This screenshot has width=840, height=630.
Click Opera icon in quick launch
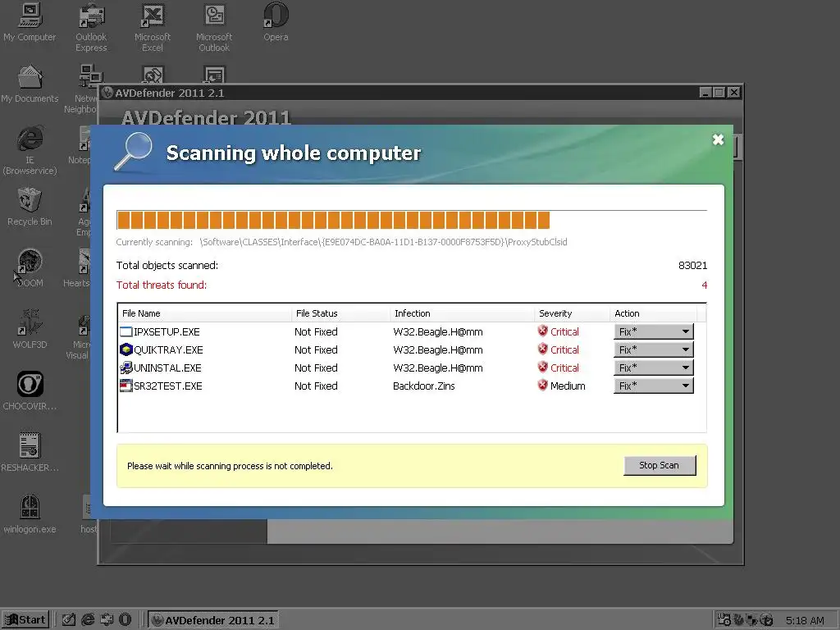pyautogui.click(x=125, y=620)
